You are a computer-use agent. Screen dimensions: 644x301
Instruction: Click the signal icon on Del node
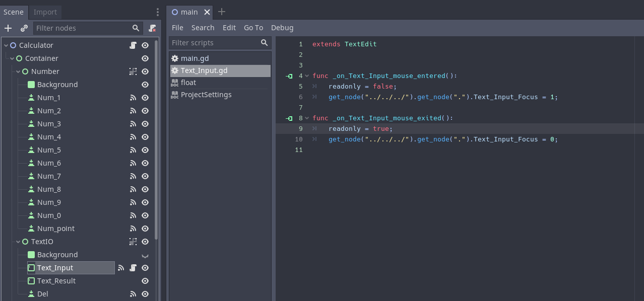133,294
